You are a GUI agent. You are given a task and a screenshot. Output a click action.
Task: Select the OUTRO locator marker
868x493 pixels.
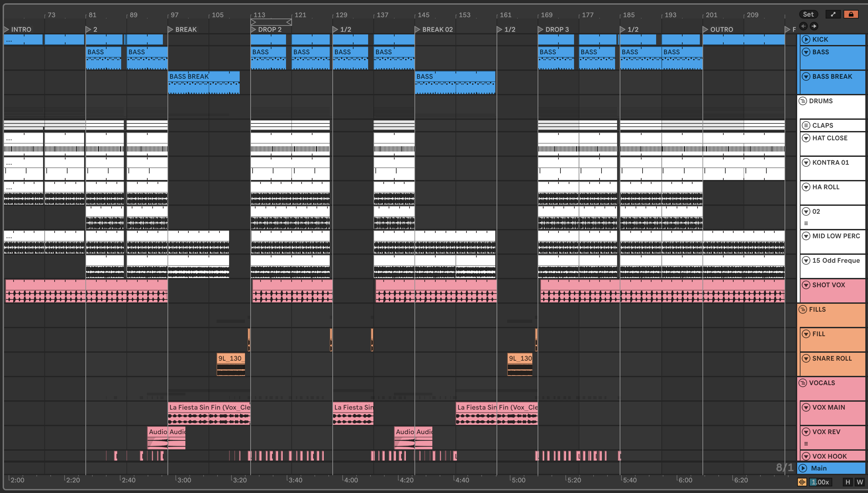705,29
